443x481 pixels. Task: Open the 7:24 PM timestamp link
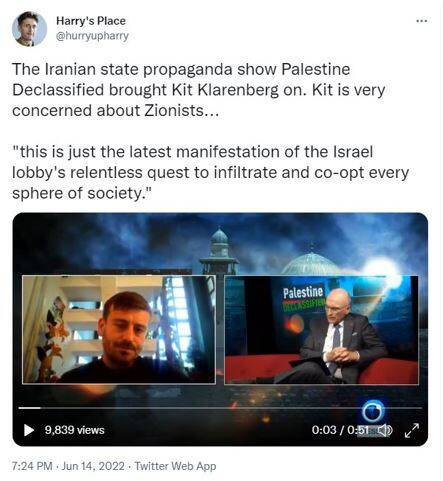pos(32,466)
